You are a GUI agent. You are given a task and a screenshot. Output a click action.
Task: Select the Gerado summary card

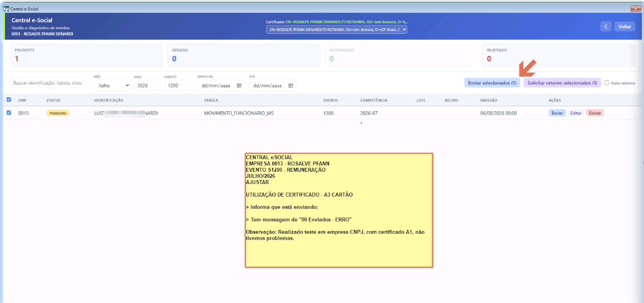point(244,55)
